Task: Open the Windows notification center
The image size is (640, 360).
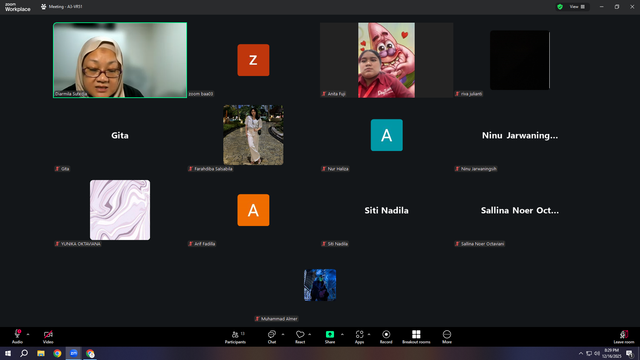Action: coord(629,353)
